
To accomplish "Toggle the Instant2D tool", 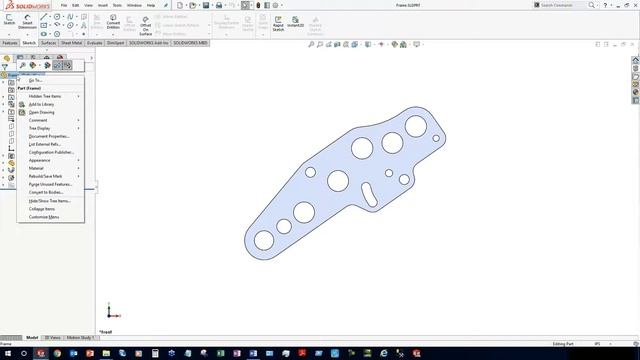I will tap(296, 22).
